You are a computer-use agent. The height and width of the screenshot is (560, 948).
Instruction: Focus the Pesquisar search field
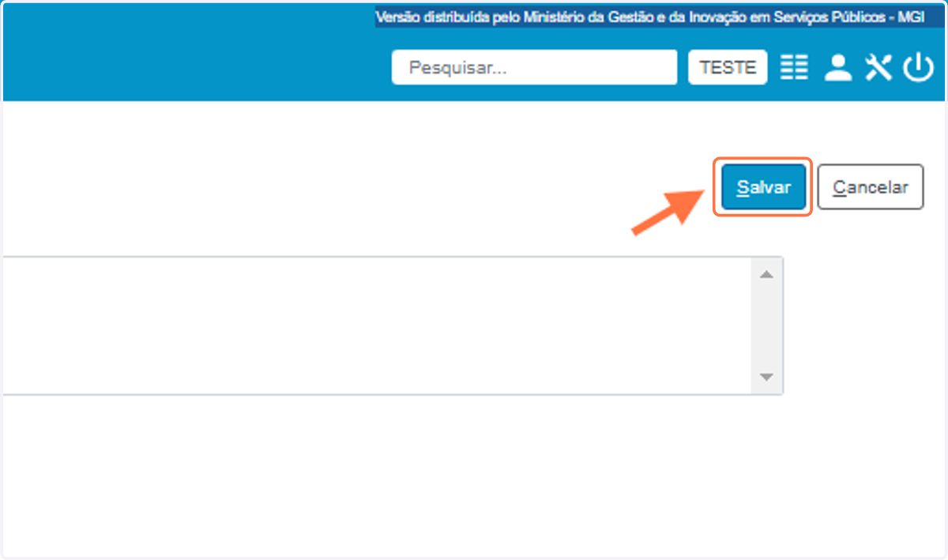coord(535,67)
